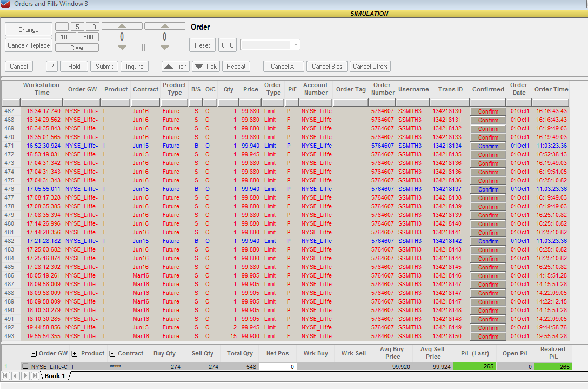Click the Repeat button
The height and width of the screenshot is (389, 588).
236,67
